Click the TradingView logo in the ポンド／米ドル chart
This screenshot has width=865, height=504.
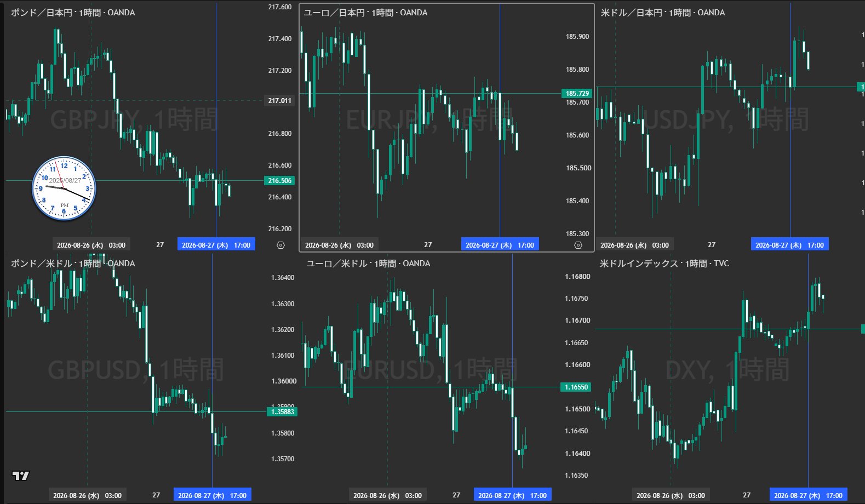point(21,476)
